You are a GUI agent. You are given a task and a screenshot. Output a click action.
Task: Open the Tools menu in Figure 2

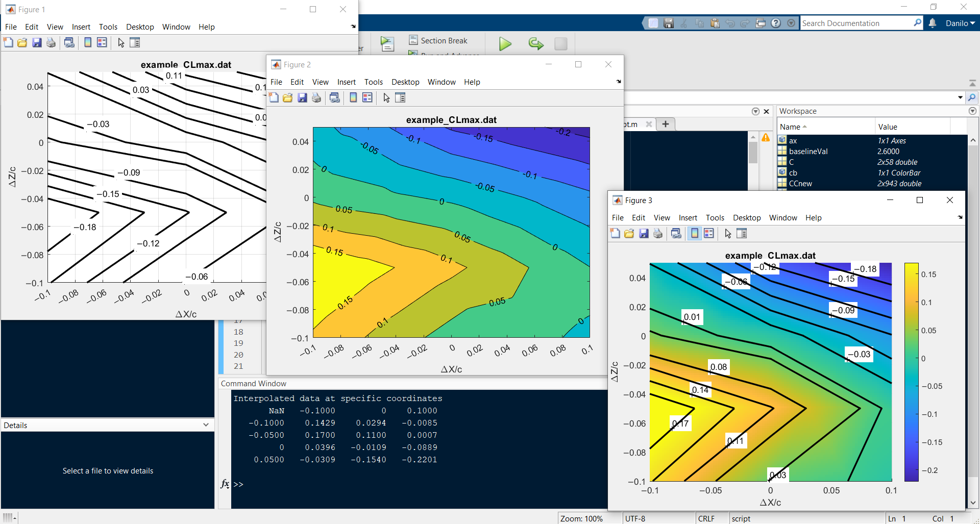point(374,82)
